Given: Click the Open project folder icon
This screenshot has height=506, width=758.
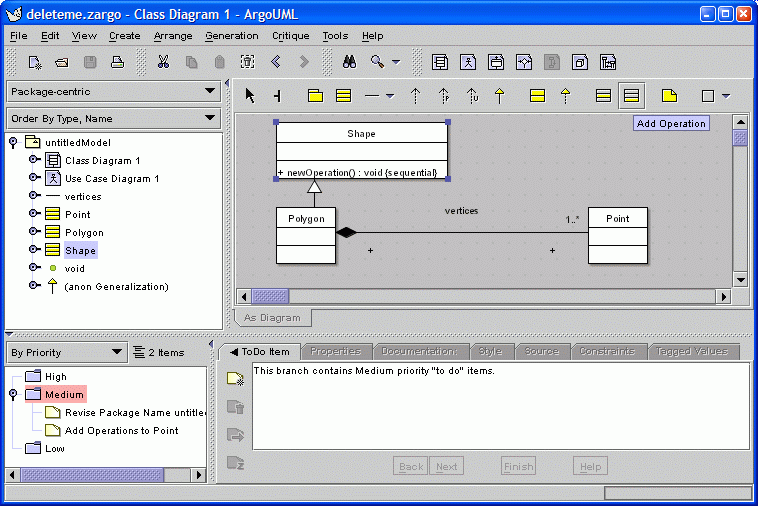Looking at the screenshot, I should 62,62.
